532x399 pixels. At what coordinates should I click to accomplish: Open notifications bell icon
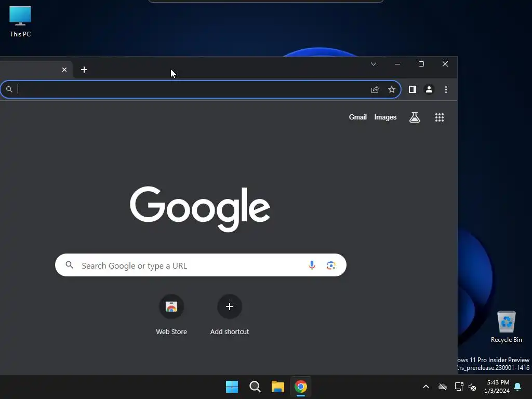point(518,387)
